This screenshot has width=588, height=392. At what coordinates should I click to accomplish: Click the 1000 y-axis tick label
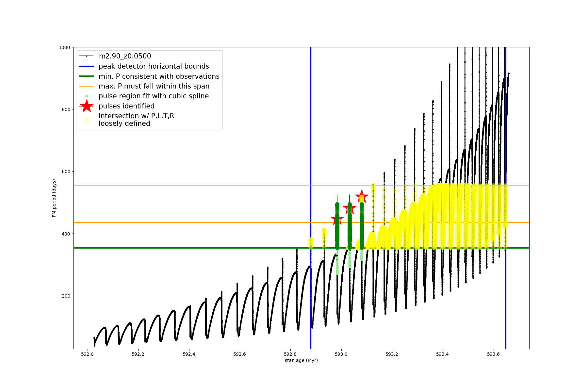(x=64, y=47)
